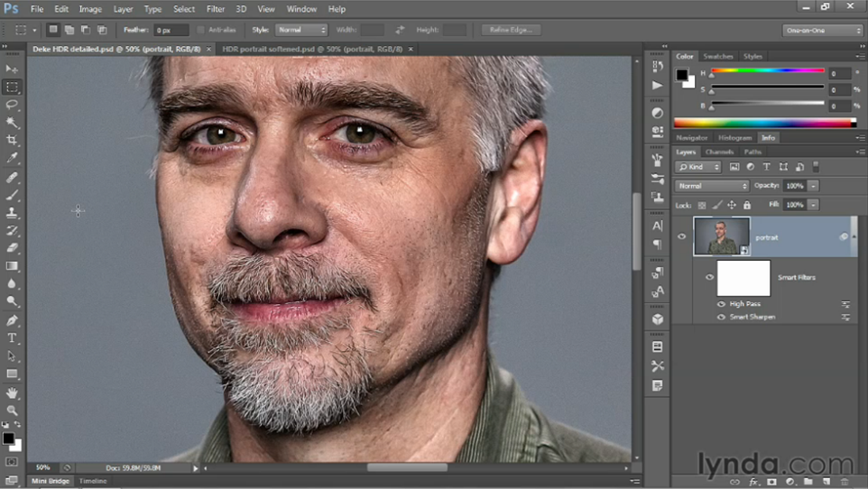The width and height of the screenshot is (868, 489).
Task: Select the Path Selection tool
Action: pos(12,356)
